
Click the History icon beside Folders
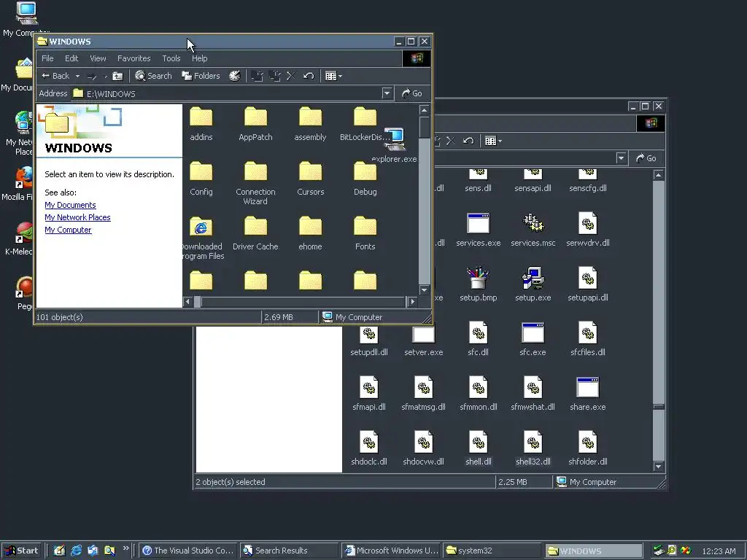coord(235,76)
